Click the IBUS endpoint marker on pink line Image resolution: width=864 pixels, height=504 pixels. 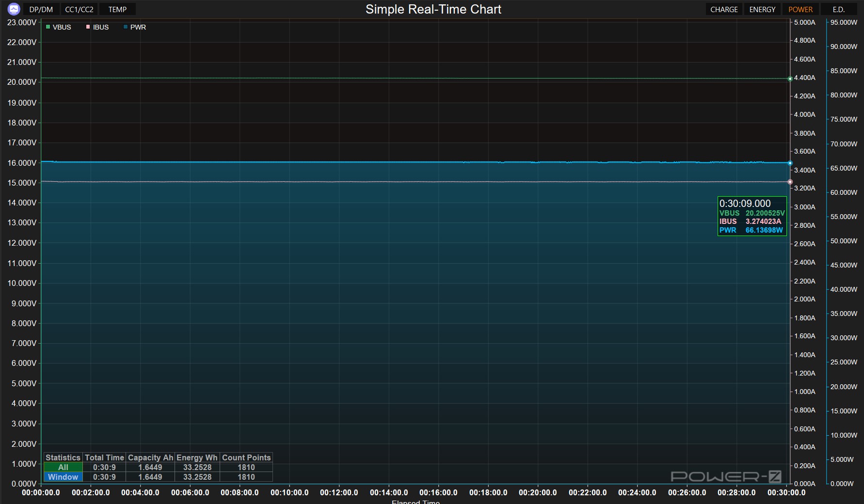tap(790, 182)
